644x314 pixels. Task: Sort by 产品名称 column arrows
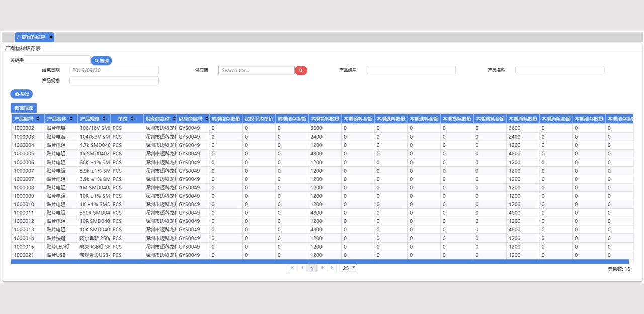(71, 119)
